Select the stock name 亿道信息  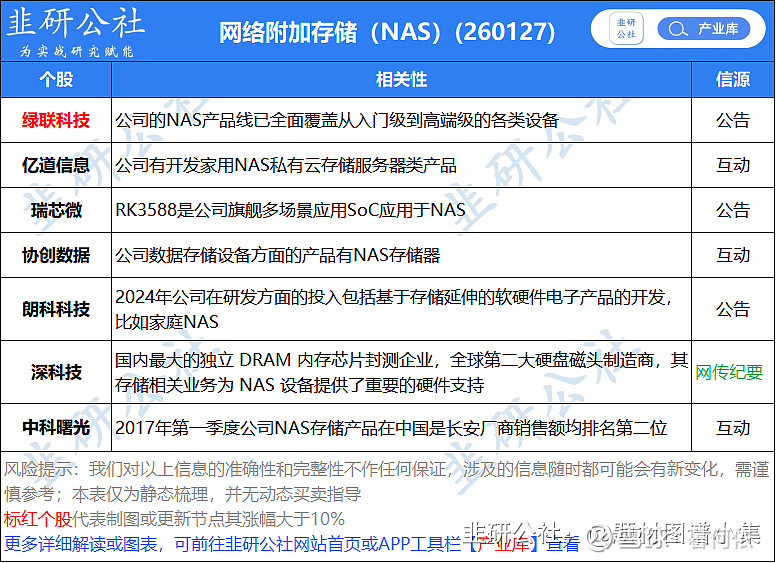(56, 165)
